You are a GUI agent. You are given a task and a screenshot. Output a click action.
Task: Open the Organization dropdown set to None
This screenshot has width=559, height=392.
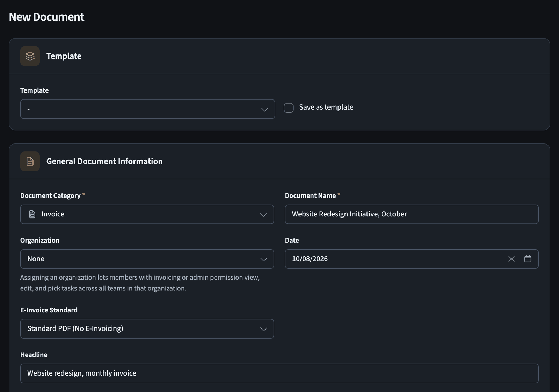(x=147, y=259)
